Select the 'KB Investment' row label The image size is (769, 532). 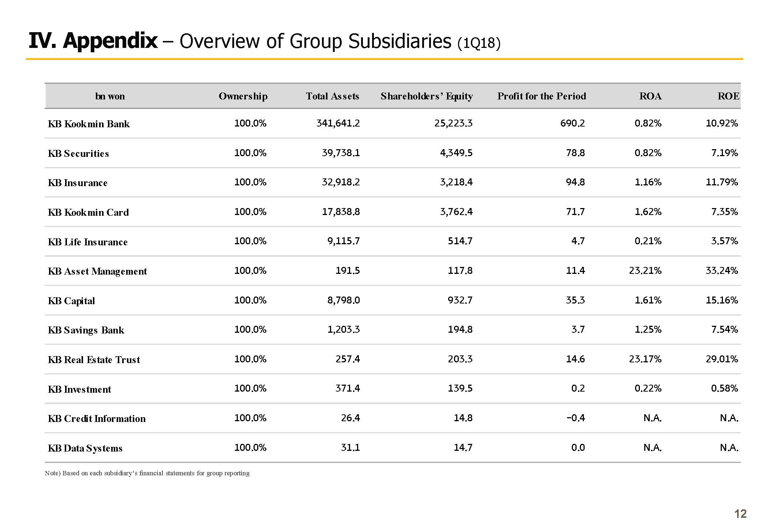[x=79, y=389]
